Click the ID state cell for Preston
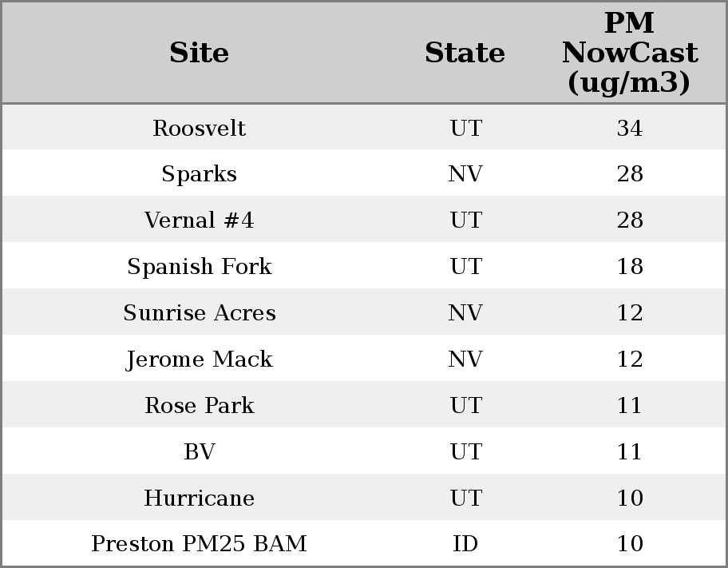Image resolution: width=728 pixels, height=568 pixels. pos(465,544)
